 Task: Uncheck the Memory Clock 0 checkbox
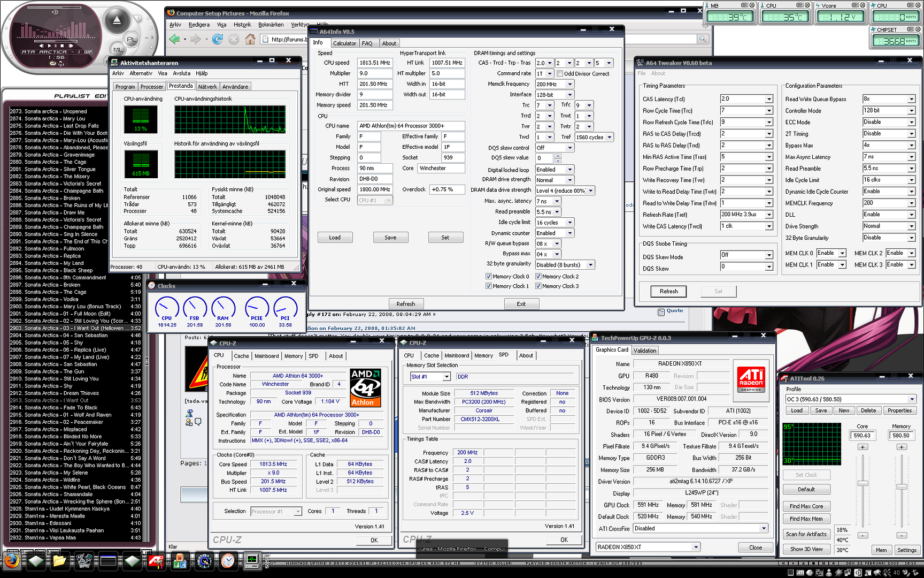click(x=488, y=277)
